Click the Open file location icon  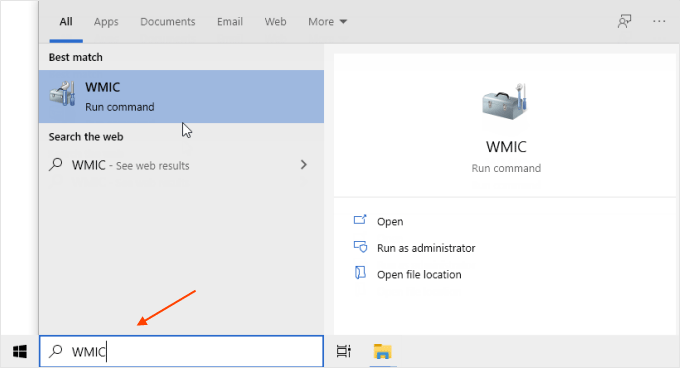coord(360,273)
